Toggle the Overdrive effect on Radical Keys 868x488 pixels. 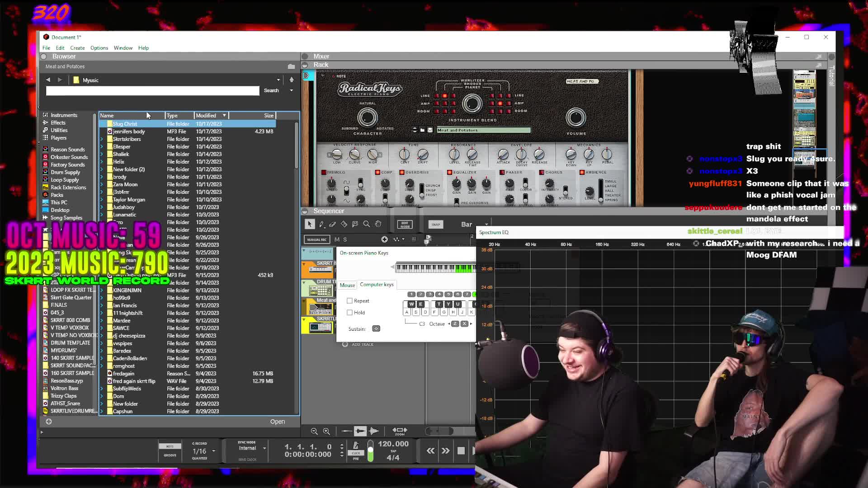coord(402,173)
